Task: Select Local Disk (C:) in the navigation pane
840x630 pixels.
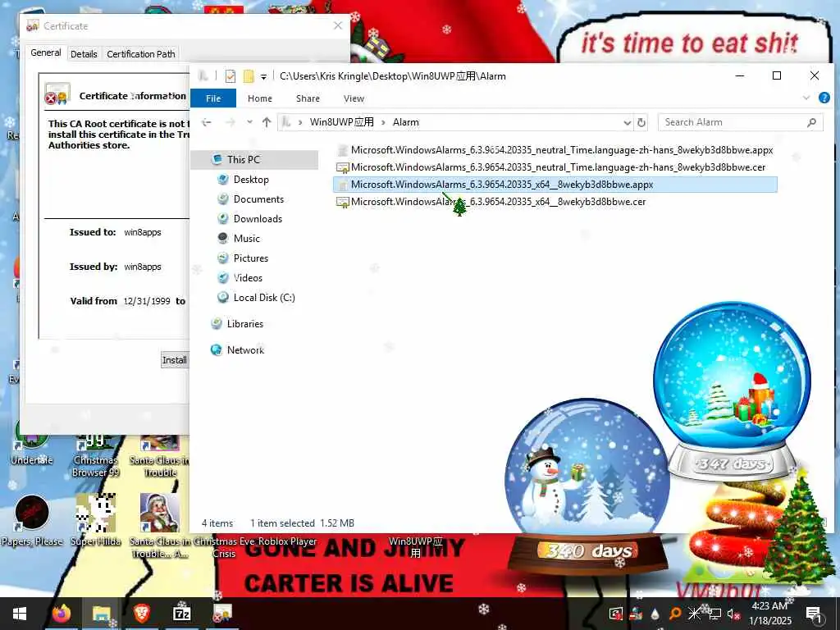Action: 263,298
